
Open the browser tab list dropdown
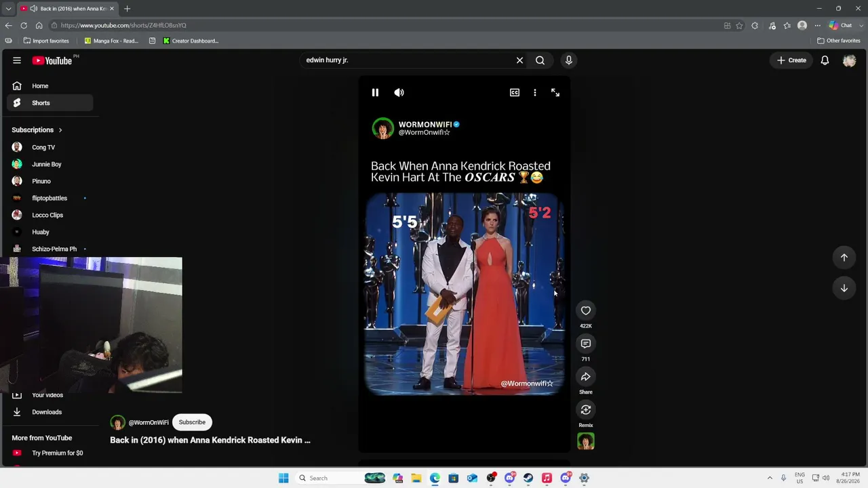coord(8,9)
